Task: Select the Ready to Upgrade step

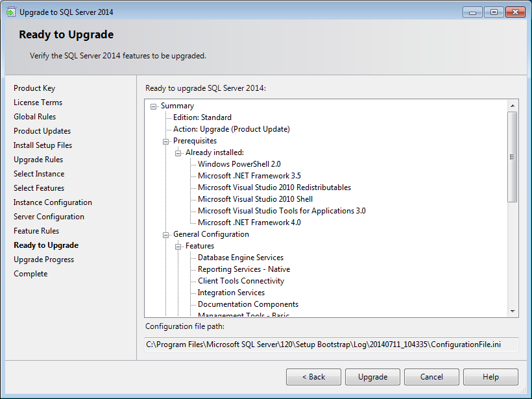Action: pyautogui.click(x=46, y=245)
